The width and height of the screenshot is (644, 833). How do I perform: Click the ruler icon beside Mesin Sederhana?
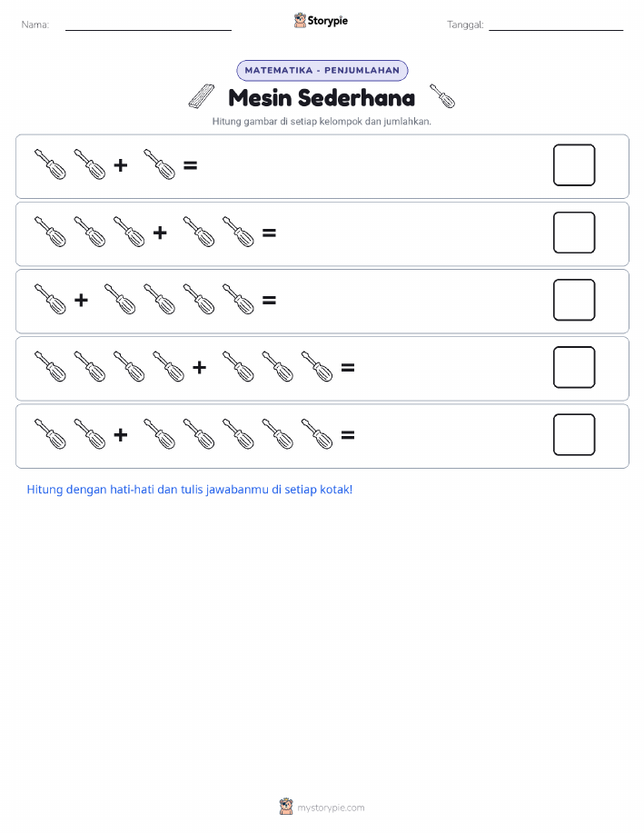(202, 96)
